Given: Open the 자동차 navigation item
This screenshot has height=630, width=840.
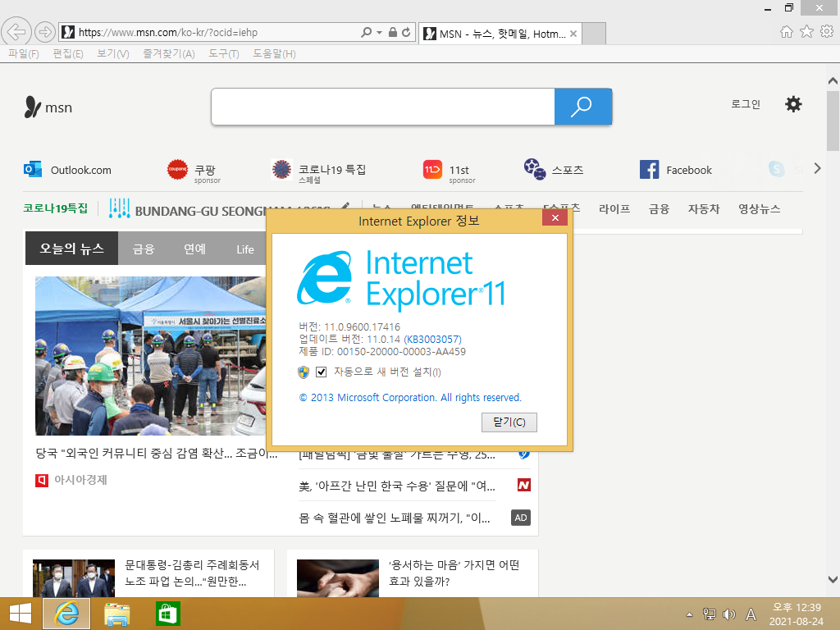Looking at the screenshot, I should coord(703,209).
